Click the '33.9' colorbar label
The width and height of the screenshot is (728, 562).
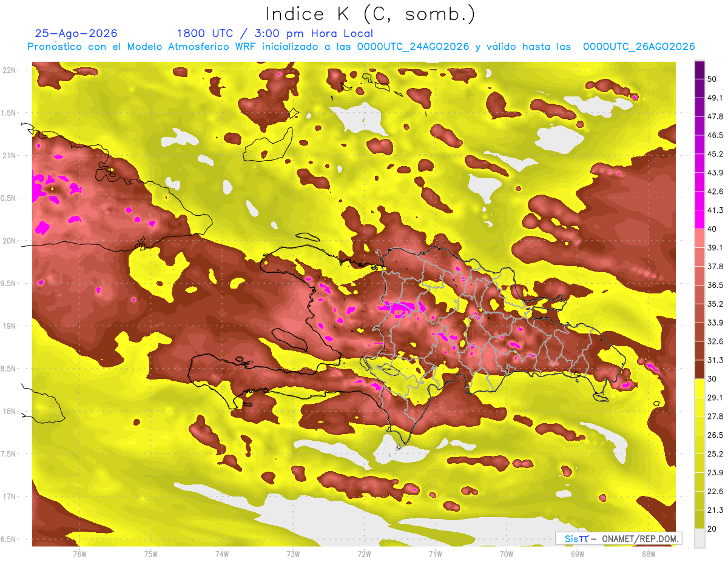point(715,323)
